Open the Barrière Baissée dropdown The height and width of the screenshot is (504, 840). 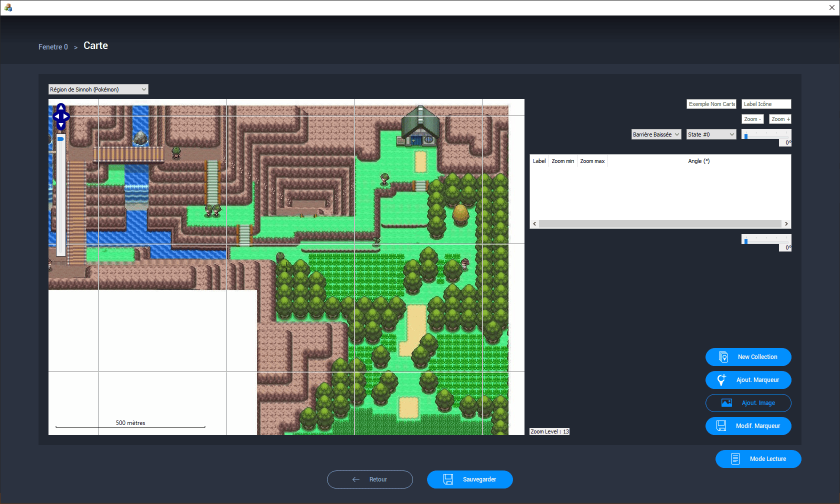coord(656,134)
